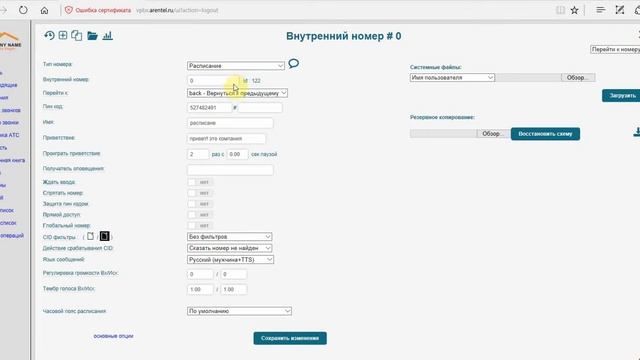Click the Перейти к номеру button

tap(616, 49)
